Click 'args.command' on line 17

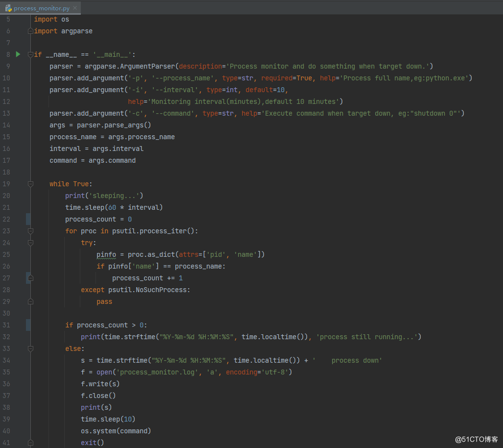pyautogui.click(x=112, y=161)
